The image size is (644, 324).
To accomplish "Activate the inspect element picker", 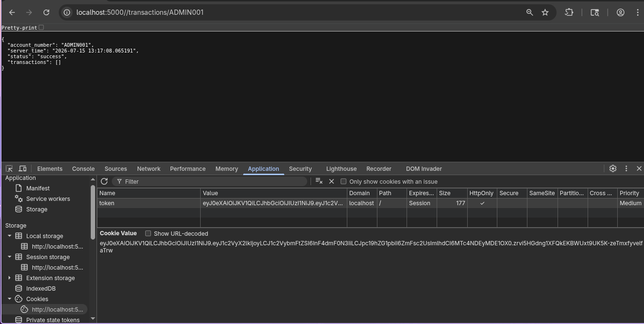I will coord(9,168).
